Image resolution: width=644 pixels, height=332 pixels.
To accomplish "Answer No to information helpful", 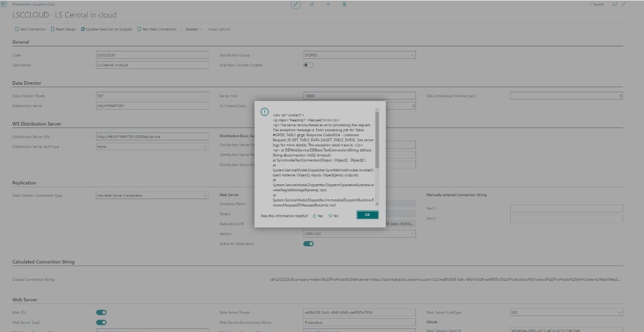I will 333,216.
